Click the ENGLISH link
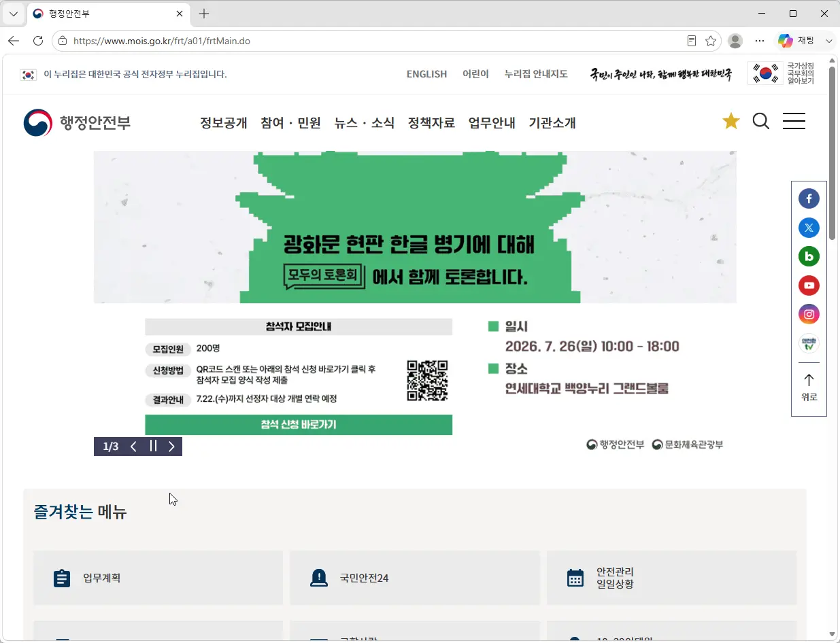840x643 pixels. (x=426, y=74)
